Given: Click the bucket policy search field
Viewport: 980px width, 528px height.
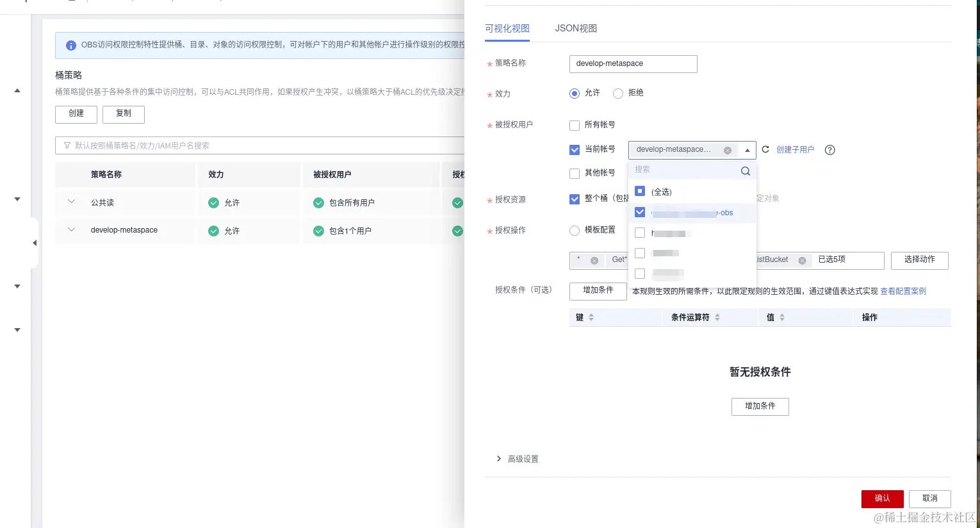Looking at the screenshot, I should click(x=260, y=145).
